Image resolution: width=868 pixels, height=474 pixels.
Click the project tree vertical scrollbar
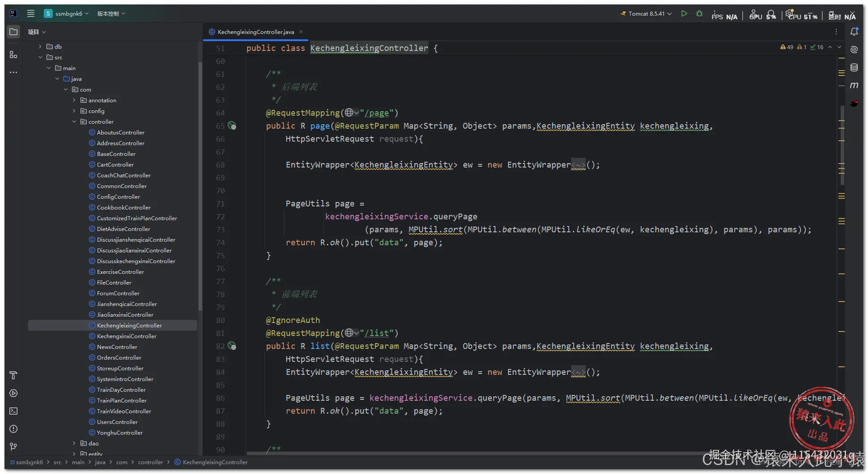200,185
